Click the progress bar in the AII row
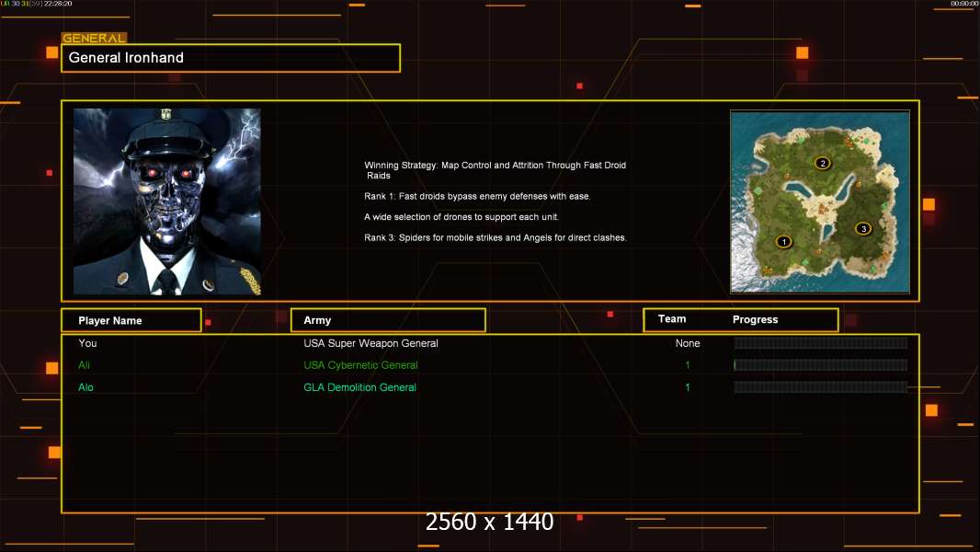This screenshot has width=980, height=552. coord(821,365)
